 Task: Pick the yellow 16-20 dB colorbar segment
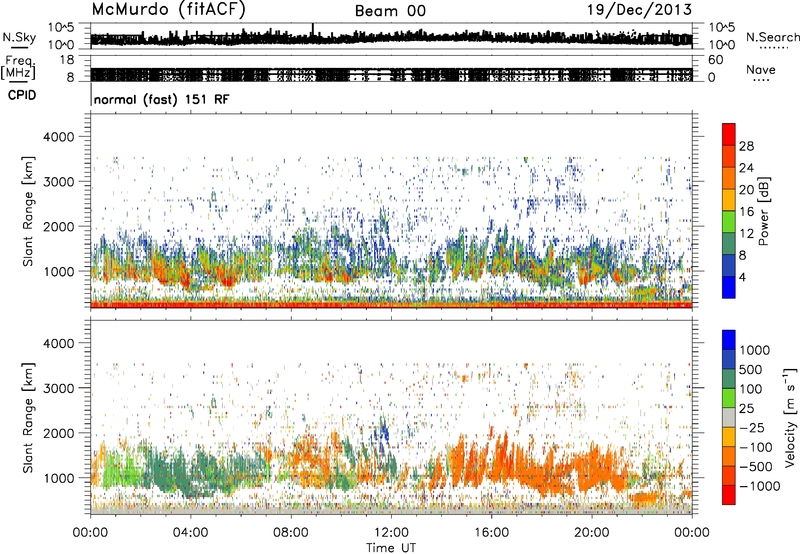click(729, 200)
